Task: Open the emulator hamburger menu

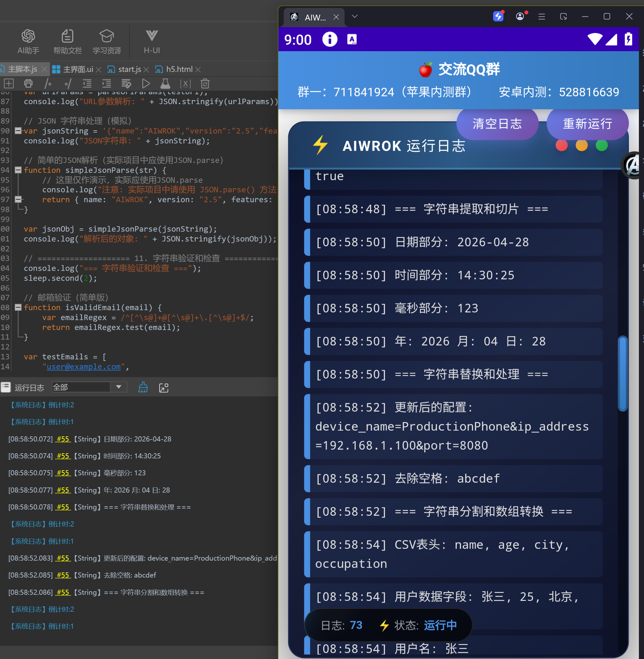Action: click(x=541, y=17)
